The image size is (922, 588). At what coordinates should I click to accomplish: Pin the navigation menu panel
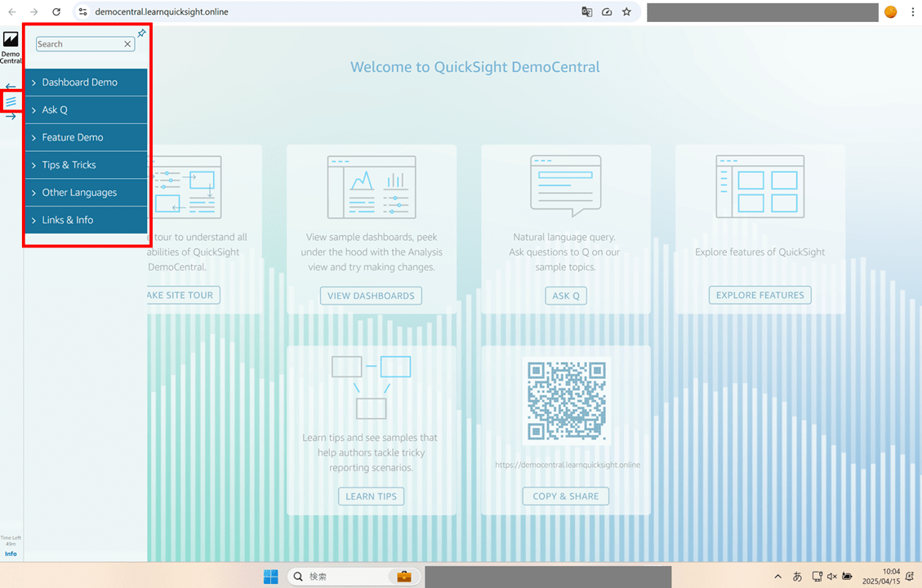point(142,33)
